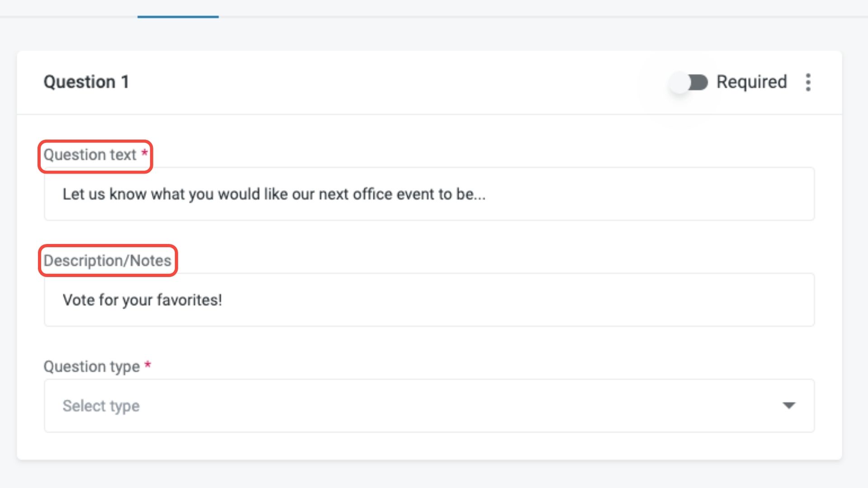
Task: Click the 'Required' label text
Action: [751, 82]
